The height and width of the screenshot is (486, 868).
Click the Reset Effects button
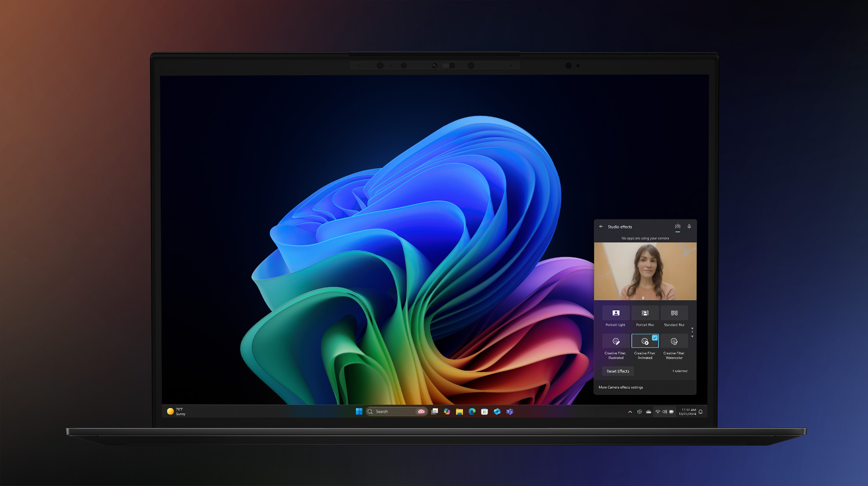[618, 371]
